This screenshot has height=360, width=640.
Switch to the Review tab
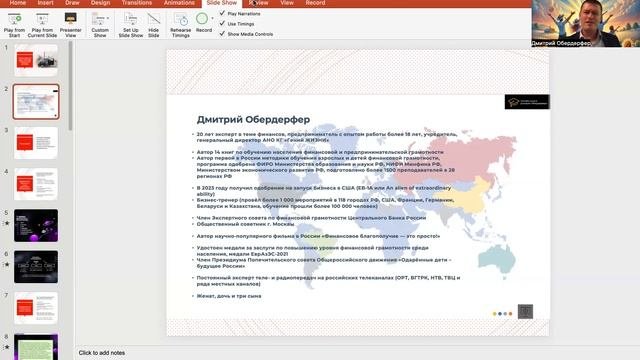[259, 3]
